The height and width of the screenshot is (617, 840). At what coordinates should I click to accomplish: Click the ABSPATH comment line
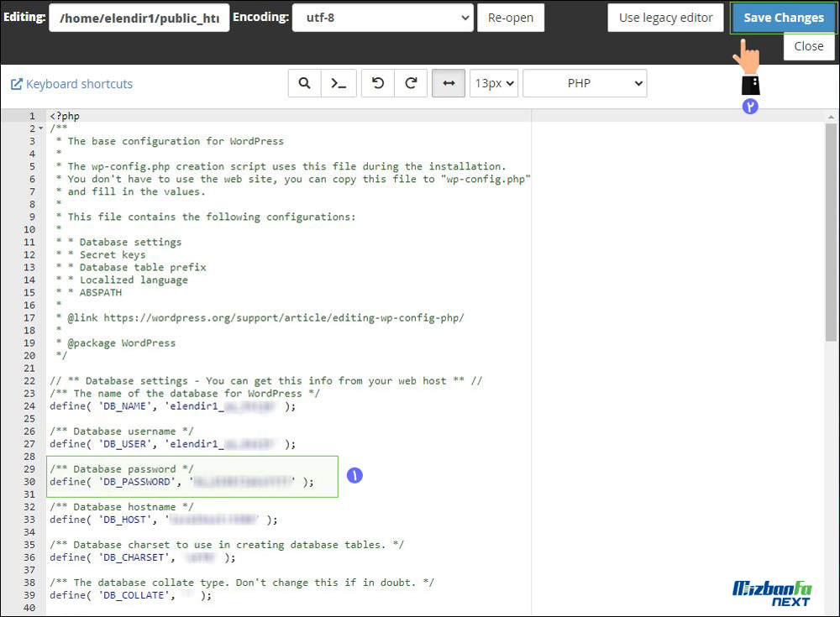89,293
